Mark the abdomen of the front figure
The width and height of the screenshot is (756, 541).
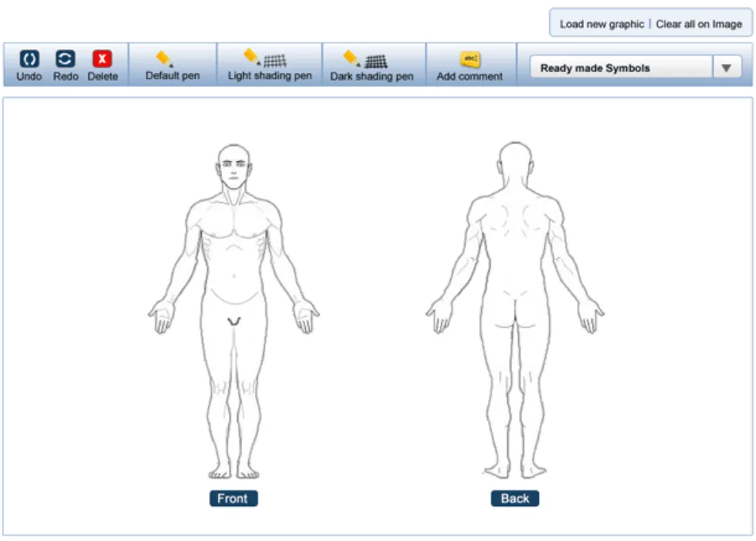tap(233, 269)
